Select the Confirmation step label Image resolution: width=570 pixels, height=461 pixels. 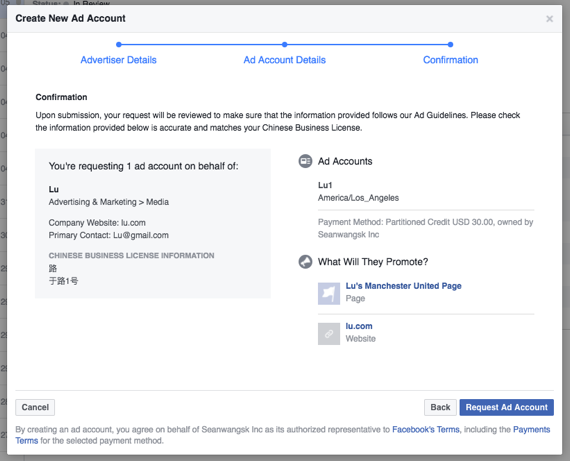coord(450,60)
